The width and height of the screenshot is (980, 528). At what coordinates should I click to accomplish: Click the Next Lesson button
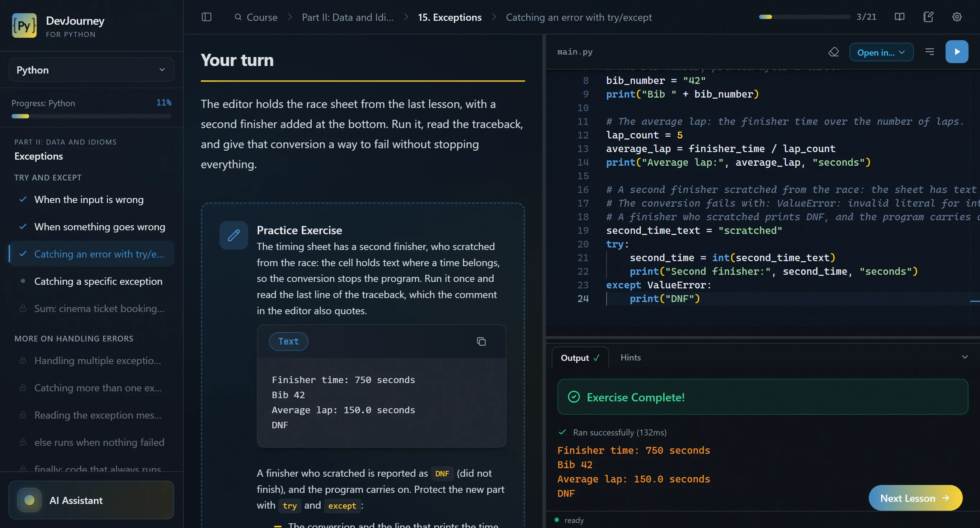(x=915, y=498)
